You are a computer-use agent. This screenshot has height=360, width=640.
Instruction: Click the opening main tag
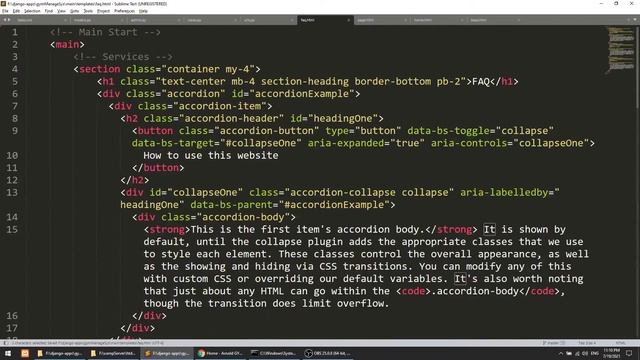pyautogui.click(x=67, y=44)
